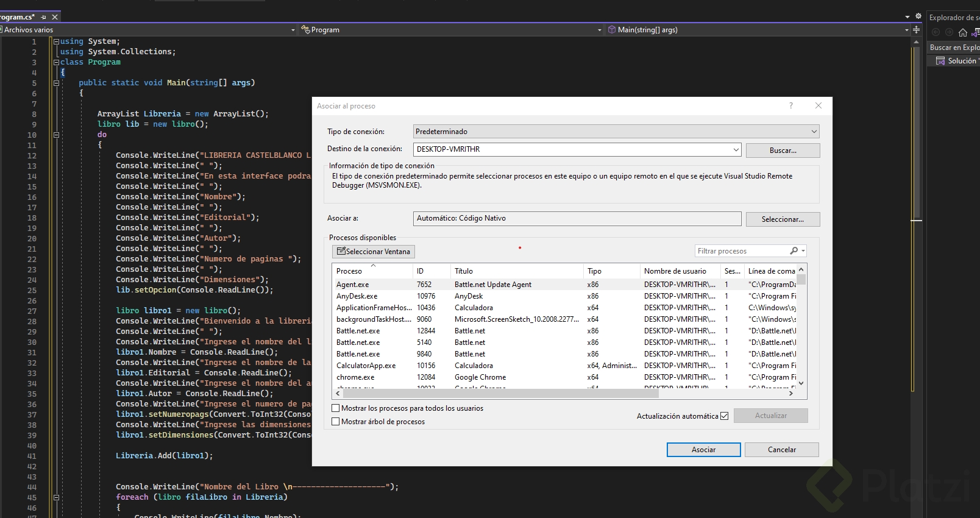Select the Solución node icon
Screen dimensions: 980x518
pos(940,61)
